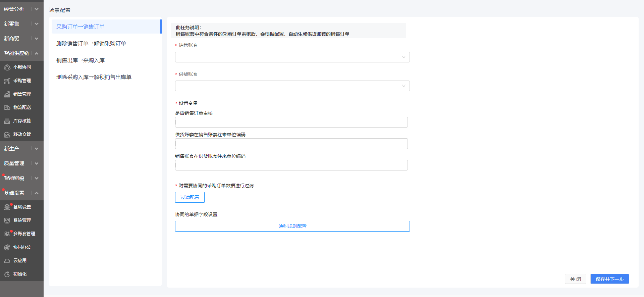Click the 协同的单据字段设置 label
The width and height of the screenshot is (644, 297).
click(x=196, y=214)
